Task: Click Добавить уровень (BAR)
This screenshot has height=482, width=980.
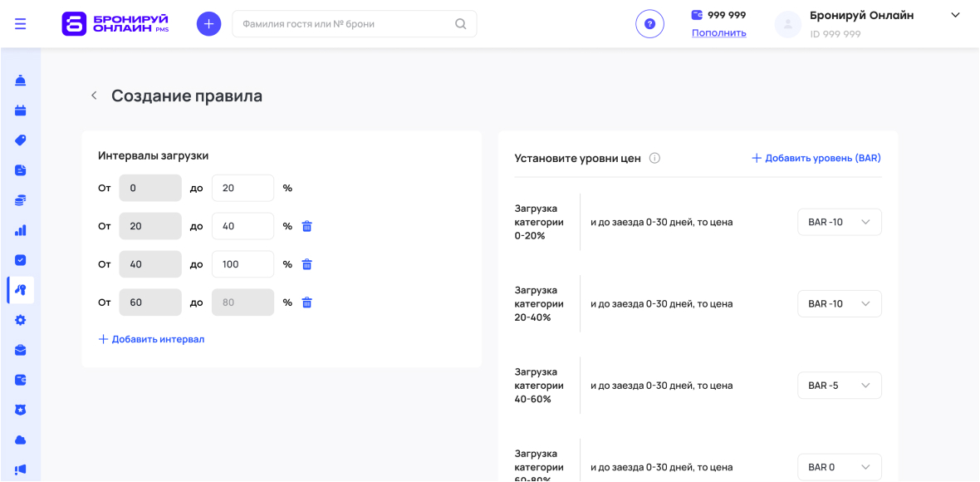Action: (x=816, y=158)
